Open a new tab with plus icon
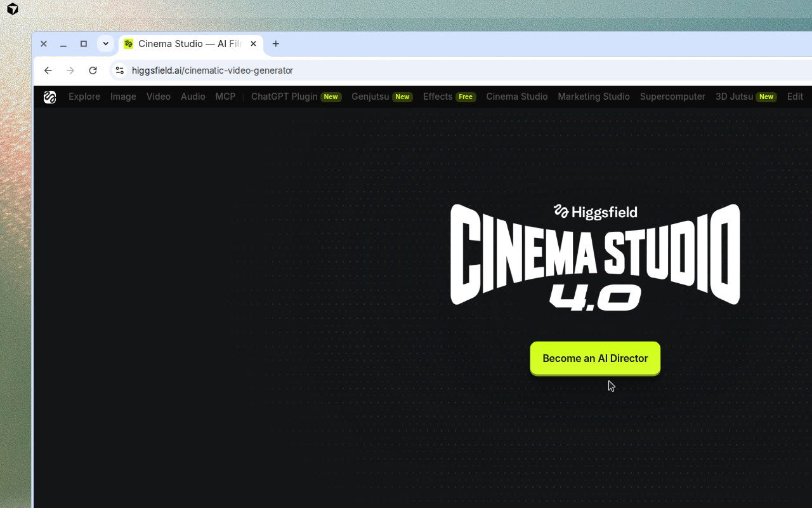812x508 pixels. 275,44
